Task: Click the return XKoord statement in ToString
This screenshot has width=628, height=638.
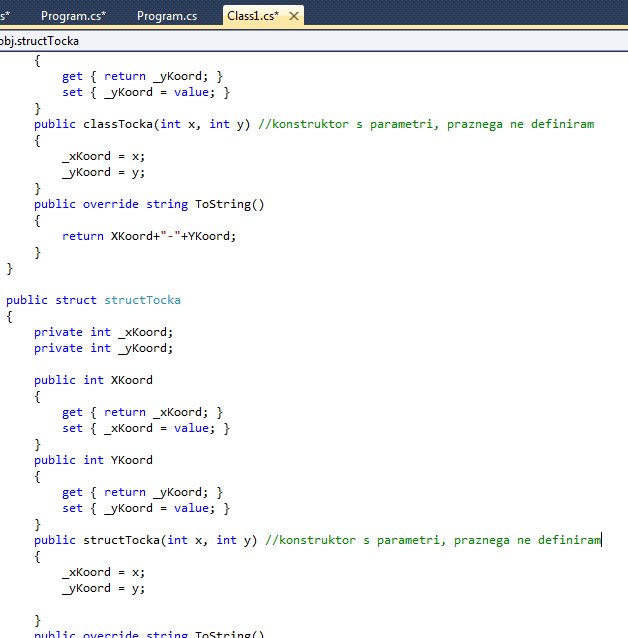Action: (148, 236)
